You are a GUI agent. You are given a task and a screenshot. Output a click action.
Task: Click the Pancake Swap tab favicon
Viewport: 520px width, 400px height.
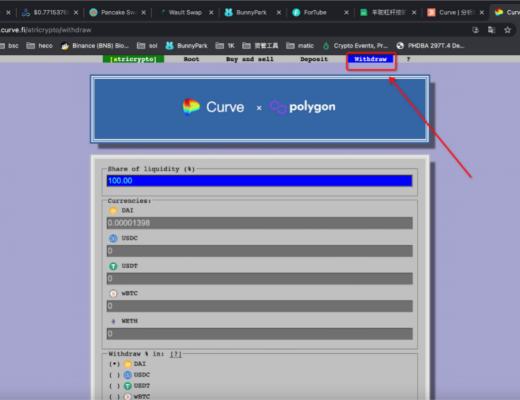[x=93, y=13]
